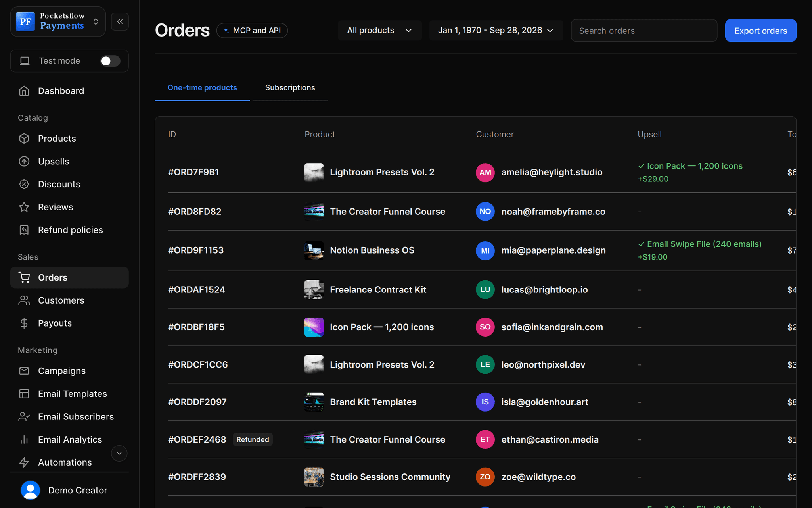This screenshot has height=508, width=812.
Task: Focus the Search orders field
Action: 644,31
